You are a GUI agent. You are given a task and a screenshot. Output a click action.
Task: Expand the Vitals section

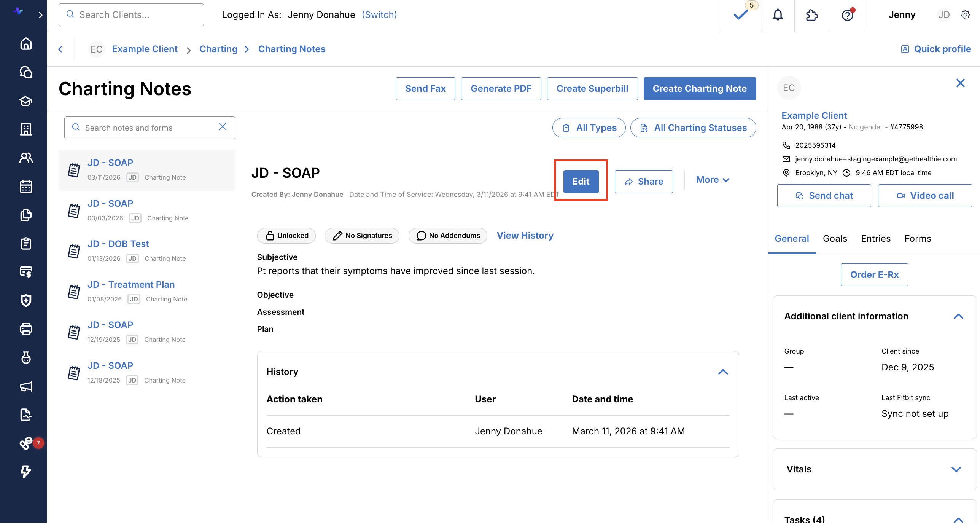(956, 469)
